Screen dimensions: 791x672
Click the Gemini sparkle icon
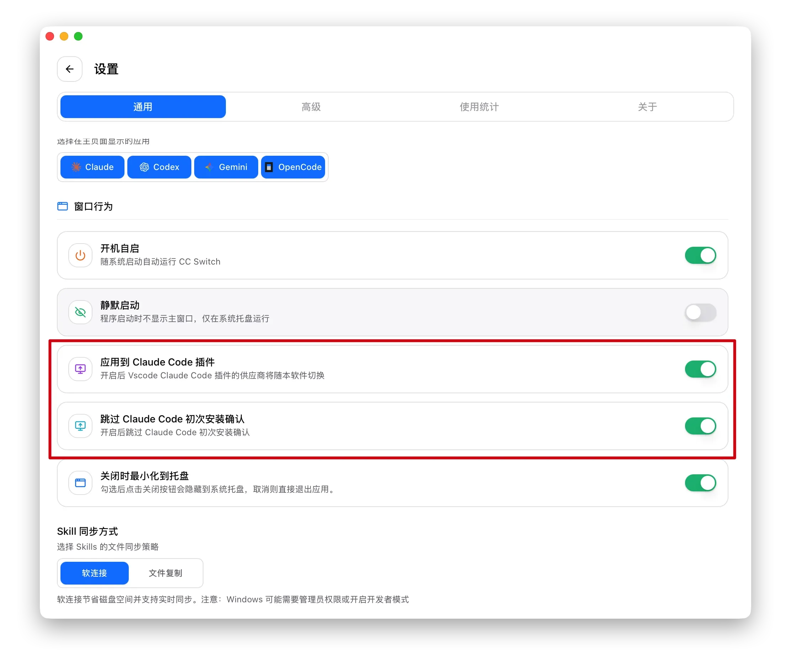[209, 167]
